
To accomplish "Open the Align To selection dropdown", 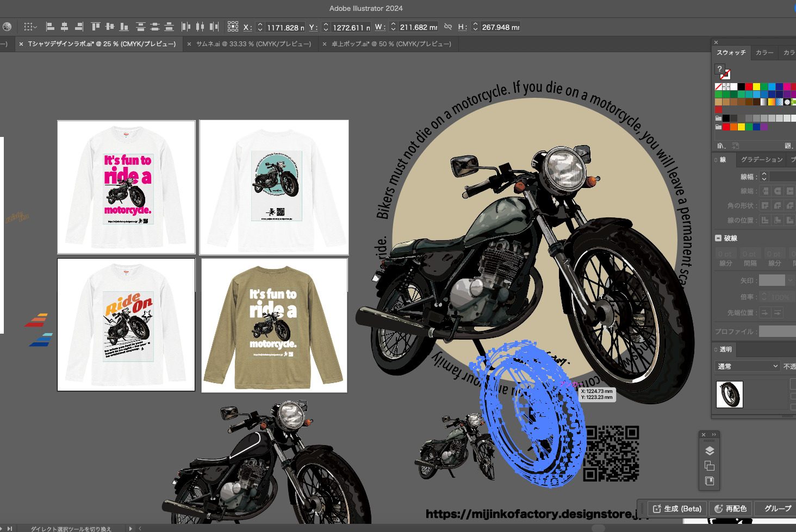I will point(30,27).
